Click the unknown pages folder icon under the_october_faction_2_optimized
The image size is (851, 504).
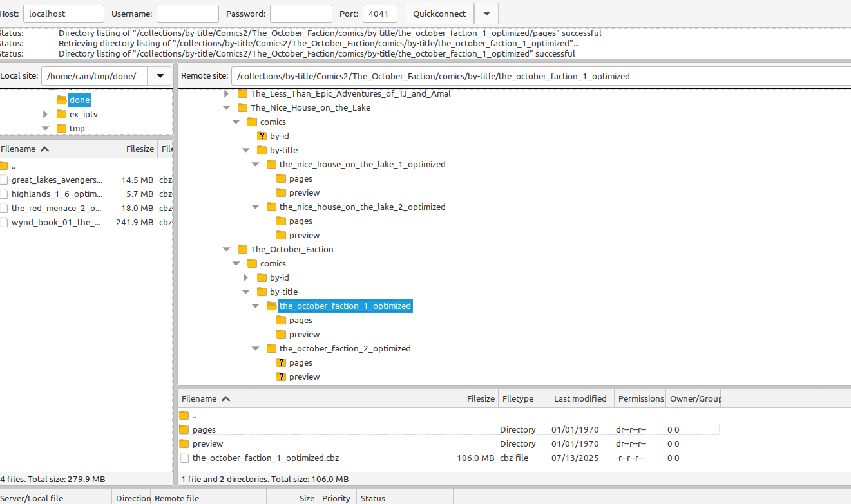(x=281, y=362)
